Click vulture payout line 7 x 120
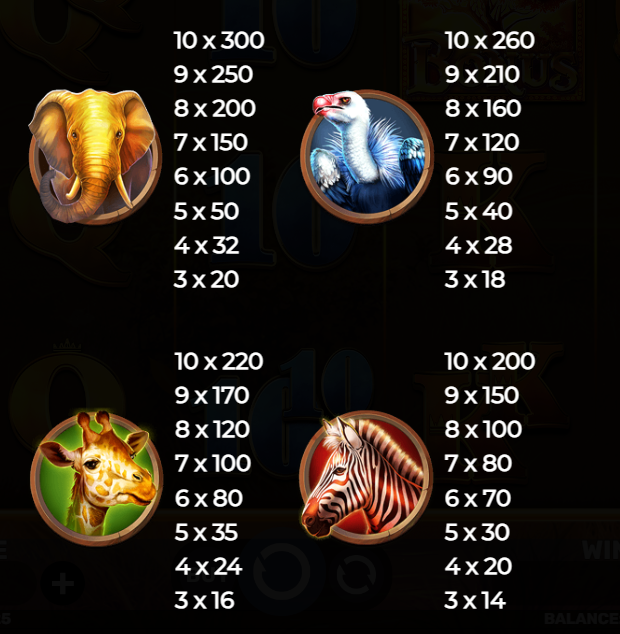This screenshot has height=634, width=620. pos(482,142)
